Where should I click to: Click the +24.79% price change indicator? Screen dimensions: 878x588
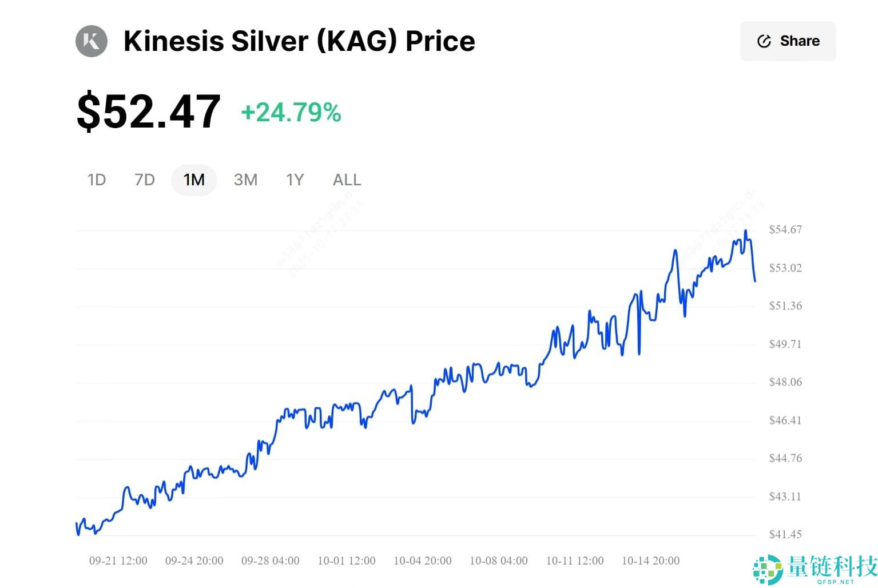pyautogui.click(x=291, y=113)
